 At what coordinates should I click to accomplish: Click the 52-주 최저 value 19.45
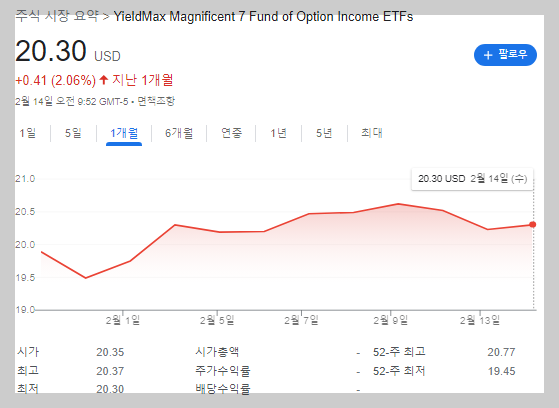tap(501, 371)
